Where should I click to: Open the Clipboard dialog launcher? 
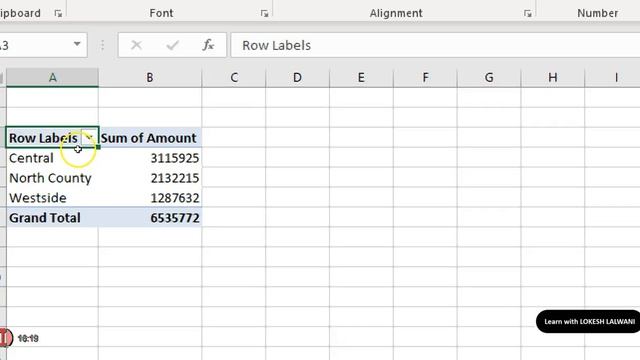(x=58, y=13)
